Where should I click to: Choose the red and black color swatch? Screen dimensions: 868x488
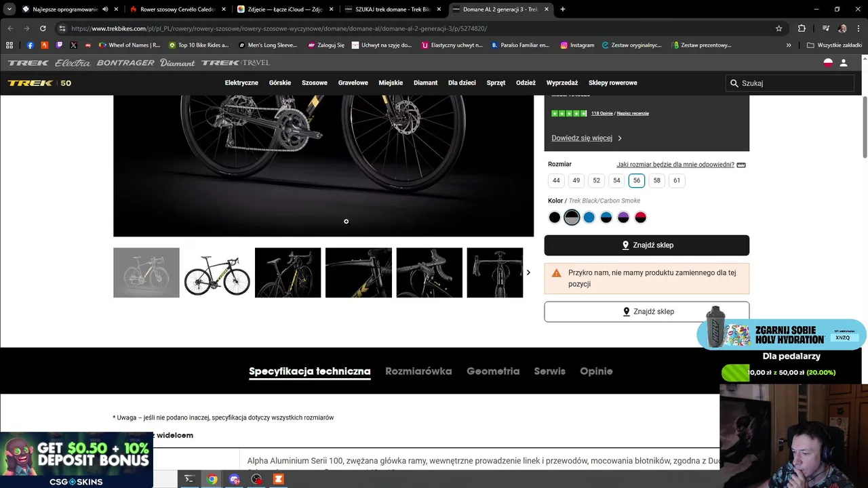click(x=641, y=218)
